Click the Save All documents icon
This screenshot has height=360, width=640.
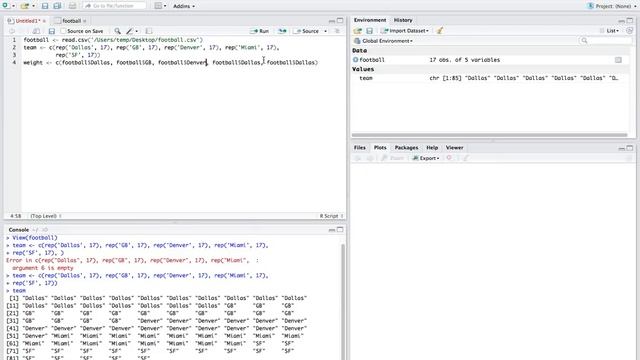[x=57, y=6]
